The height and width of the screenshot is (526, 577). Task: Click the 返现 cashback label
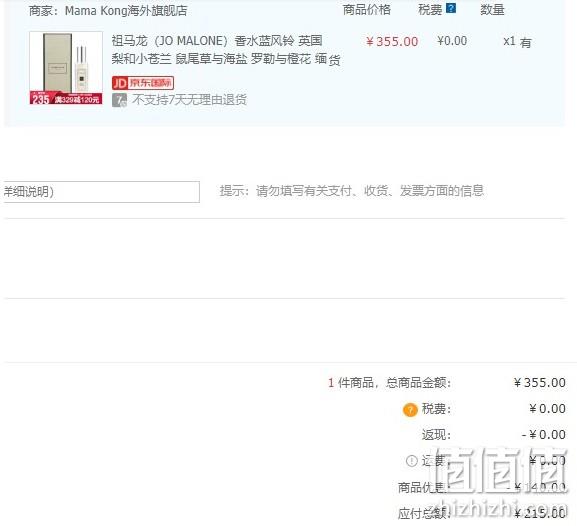(x=436, y=435)
